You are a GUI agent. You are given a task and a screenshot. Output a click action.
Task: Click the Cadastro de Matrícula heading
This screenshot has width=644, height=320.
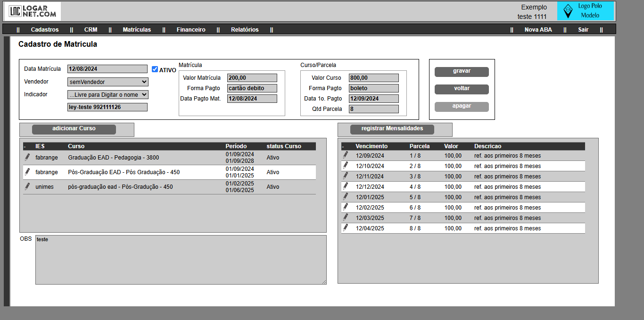point(58,44)
